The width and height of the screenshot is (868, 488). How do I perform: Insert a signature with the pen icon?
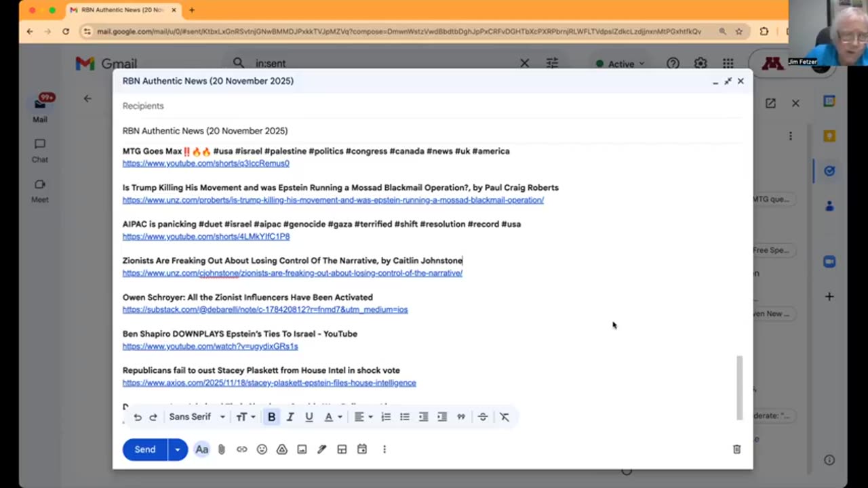322,449
